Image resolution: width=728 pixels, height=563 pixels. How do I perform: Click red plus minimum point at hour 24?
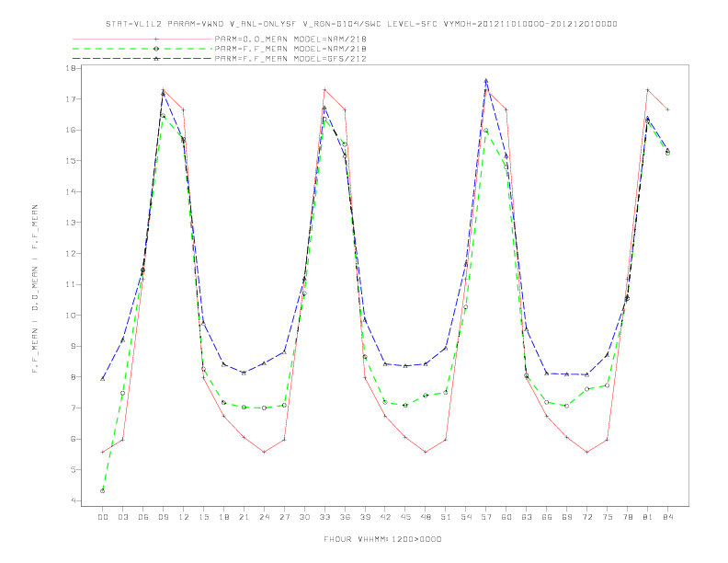264,452
